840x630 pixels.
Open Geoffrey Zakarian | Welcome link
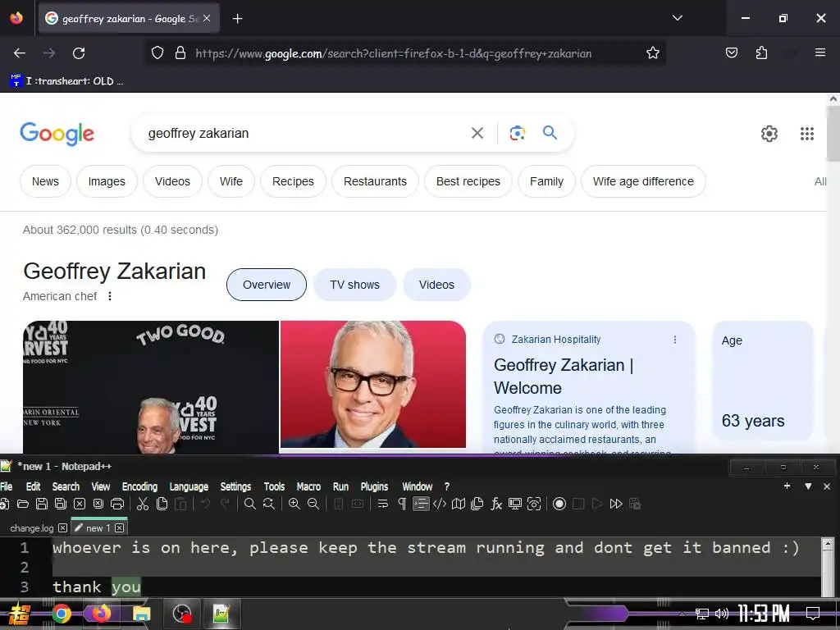[x=564, y=376]
